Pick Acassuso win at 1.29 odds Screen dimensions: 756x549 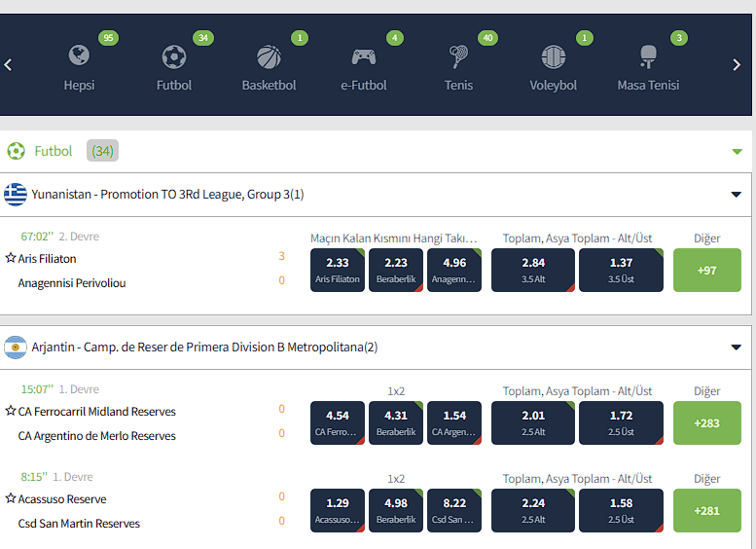[338, 510]
